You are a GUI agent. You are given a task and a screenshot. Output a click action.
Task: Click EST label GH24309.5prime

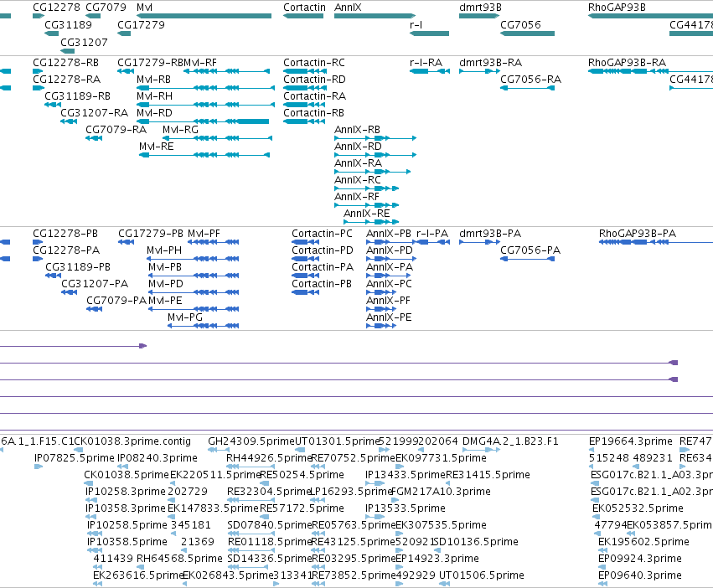(x=251, y=441)
